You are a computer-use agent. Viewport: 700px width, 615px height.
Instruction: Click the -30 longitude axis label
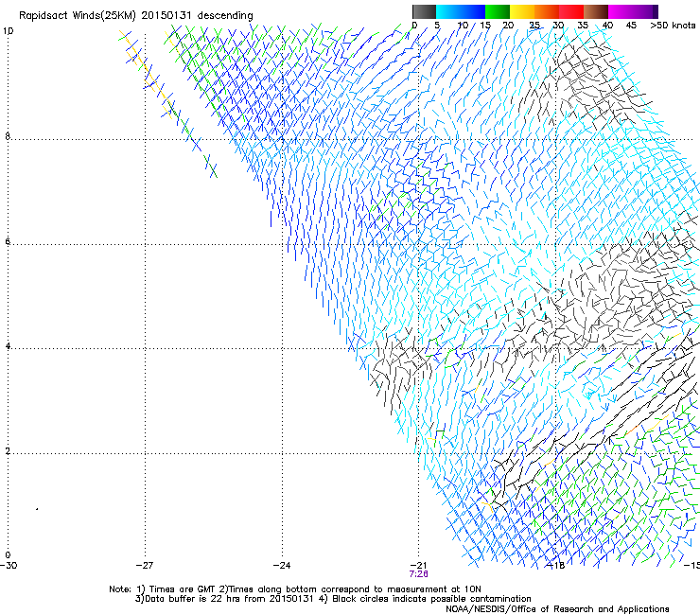click(x=9, y=565)
